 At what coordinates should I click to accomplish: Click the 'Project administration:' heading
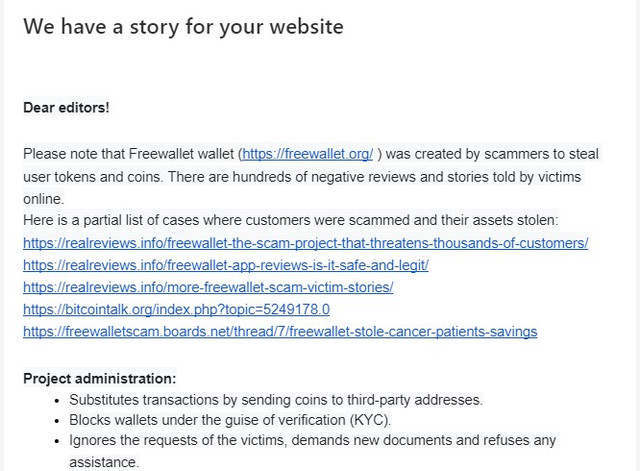[100, 379]
